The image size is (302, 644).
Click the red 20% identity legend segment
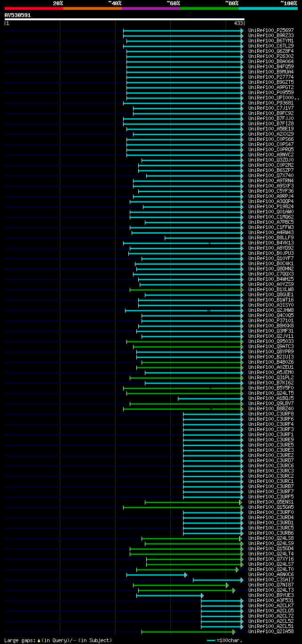pos(34,8)
